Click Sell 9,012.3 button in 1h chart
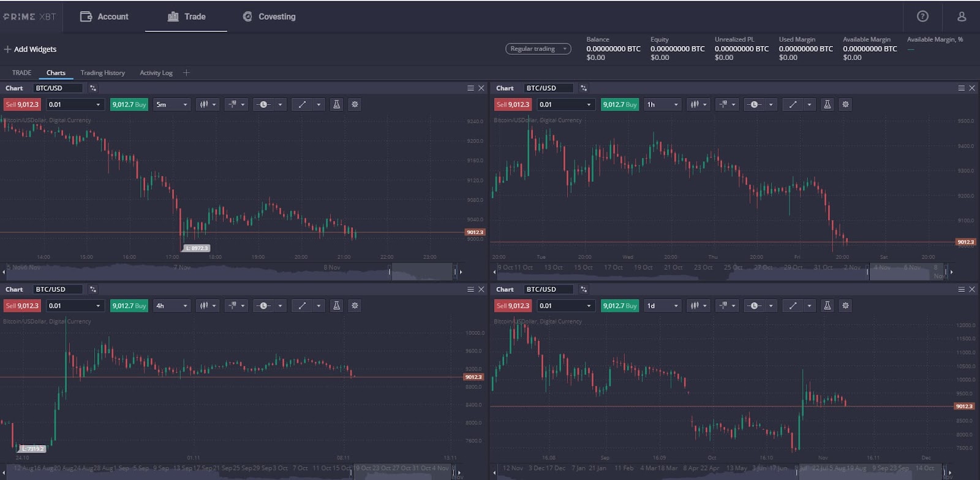This screenshot has width=980, height=480. (x=513, y=105)
